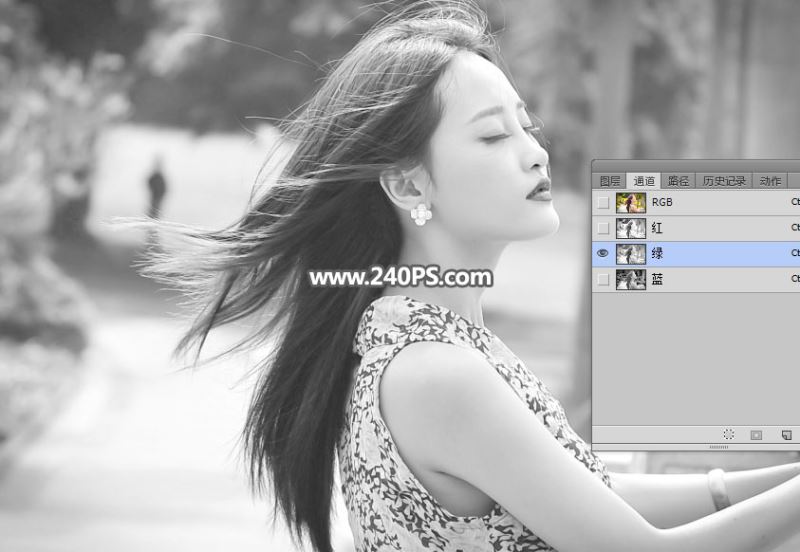
Task: Select the RGB channel name
Action: 662,203
